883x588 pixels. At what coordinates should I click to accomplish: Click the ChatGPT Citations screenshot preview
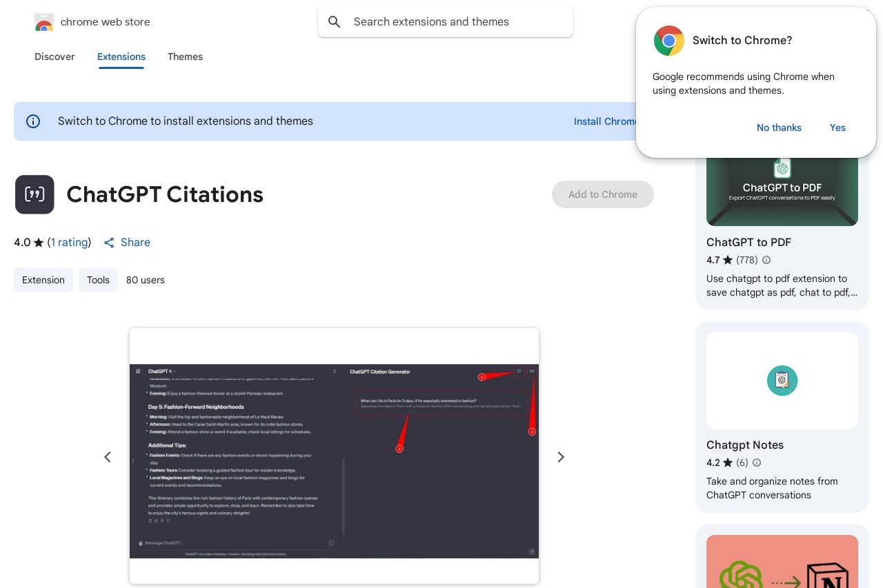tap(334, 456)
